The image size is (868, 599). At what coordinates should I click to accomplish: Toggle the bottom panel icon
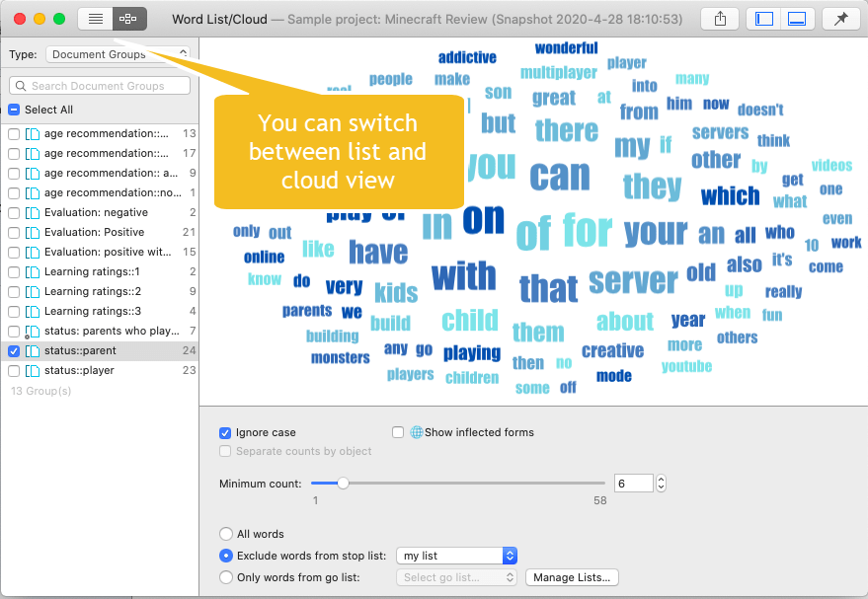[797, 19]
